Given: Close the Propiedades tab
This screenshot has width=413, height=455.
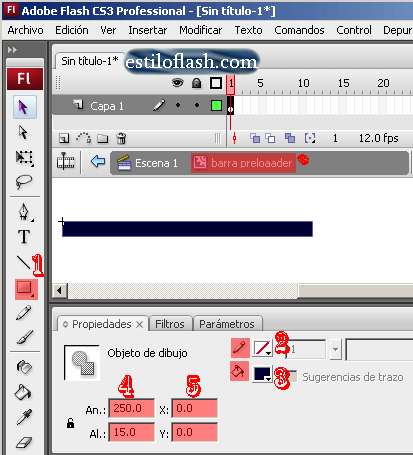Looking at the screenshot, I should [x=140, y=324].
